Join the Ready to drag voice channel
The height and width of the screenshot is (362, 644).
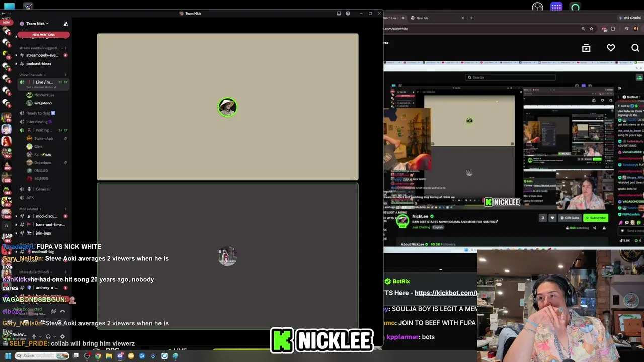(x=38, y=113)
